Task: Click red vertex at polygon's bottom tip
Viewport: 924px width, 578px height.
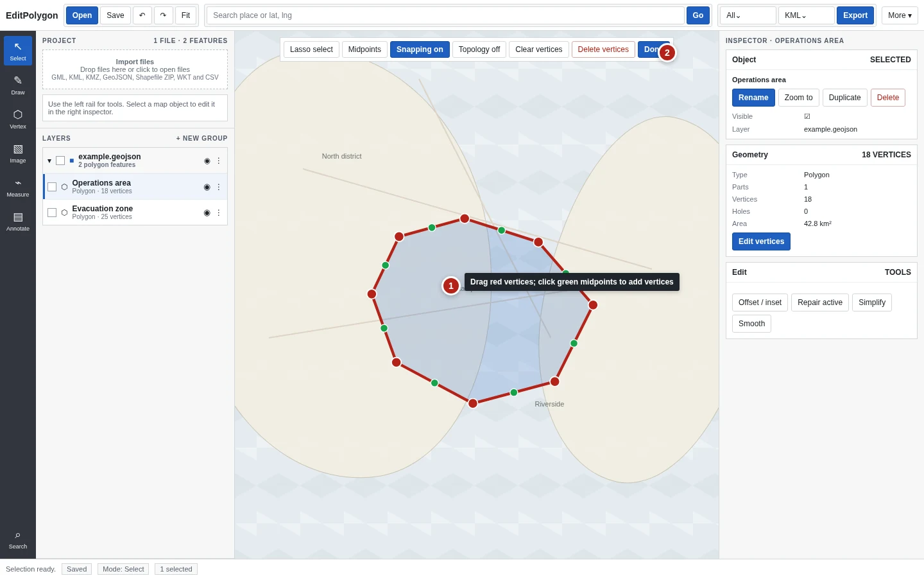Action: click(473, 403)
